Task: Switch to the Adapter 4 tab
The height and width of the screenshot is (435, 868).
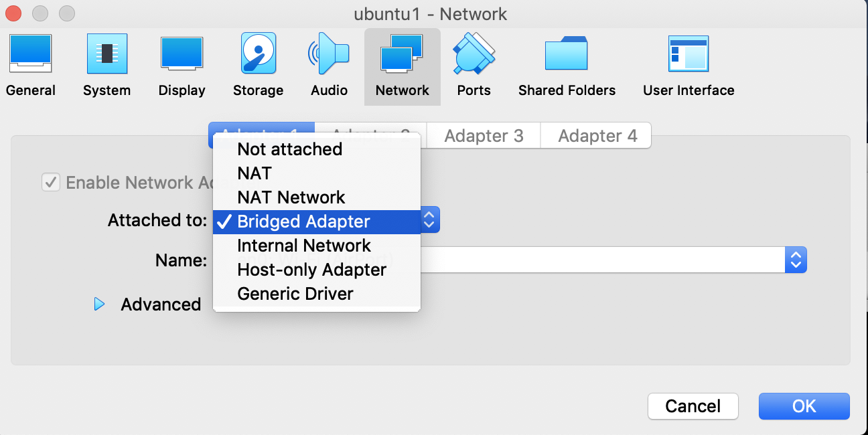Action: [597, 136]
